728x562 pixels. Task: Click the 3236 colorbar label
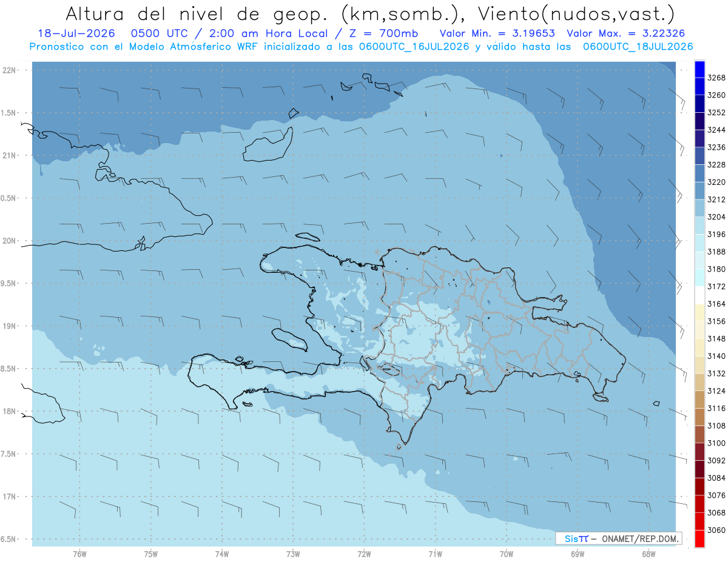(716, 147)
